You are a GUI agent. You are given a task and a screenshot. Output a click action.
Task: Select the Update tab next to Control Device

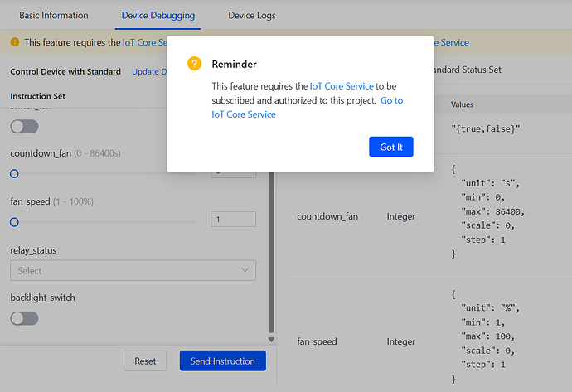(x=149, y=71)
